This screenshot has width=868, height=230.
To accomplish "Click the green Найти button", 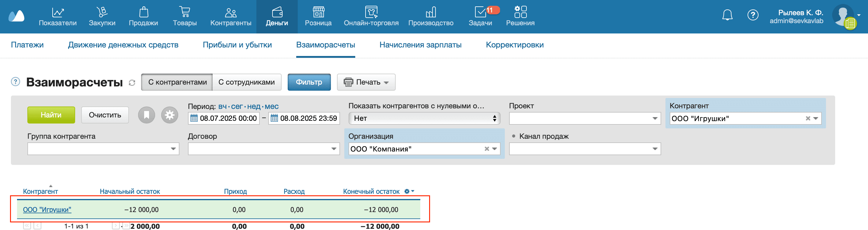I will [51, 115].
